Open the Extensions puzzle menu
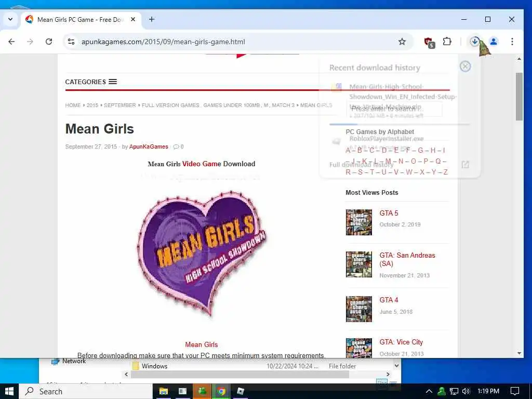This screenshot has width=532, height=399. pos(447,42)
